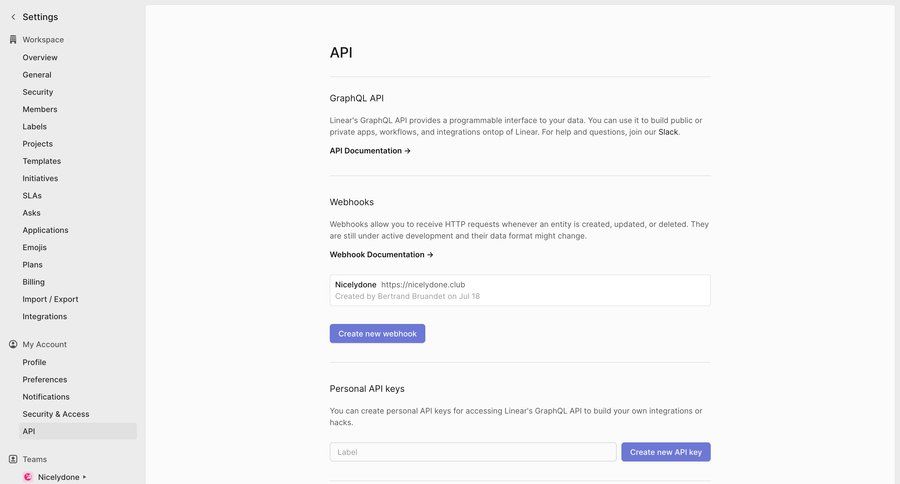Focus the API key Label field
The height and width of the screenshot is (484, 900).
coord(473,452)
